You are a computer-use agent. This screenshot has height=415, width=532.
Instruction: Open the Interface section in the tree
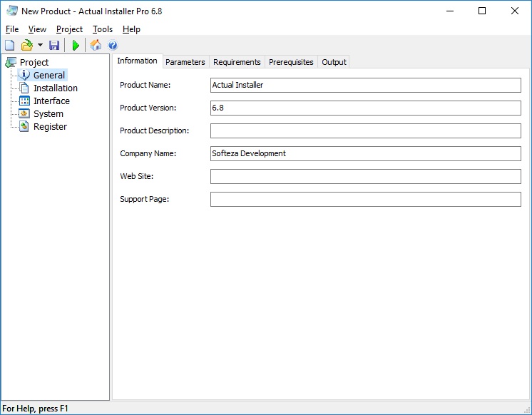[x=51, y=101]
